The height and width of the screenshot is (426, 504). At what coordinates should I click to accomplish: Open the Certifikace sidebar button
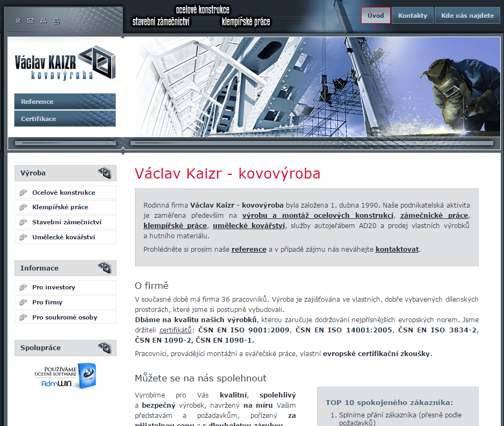[x=65, y=119]
